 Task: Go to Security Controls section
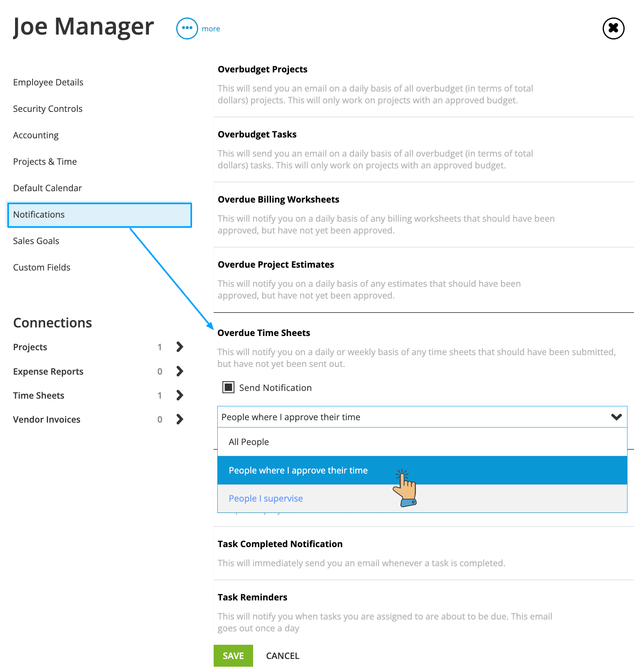point(48,109)
